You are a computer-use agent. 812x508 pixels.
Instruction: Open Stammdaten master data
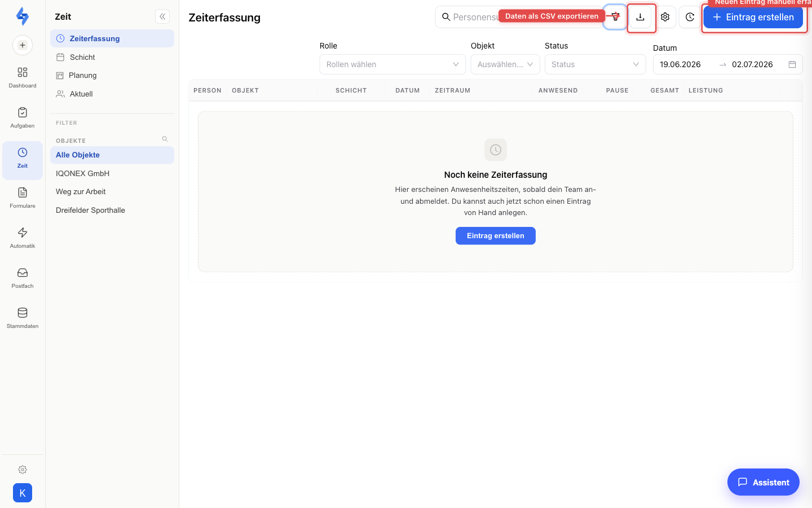(23, 318)
